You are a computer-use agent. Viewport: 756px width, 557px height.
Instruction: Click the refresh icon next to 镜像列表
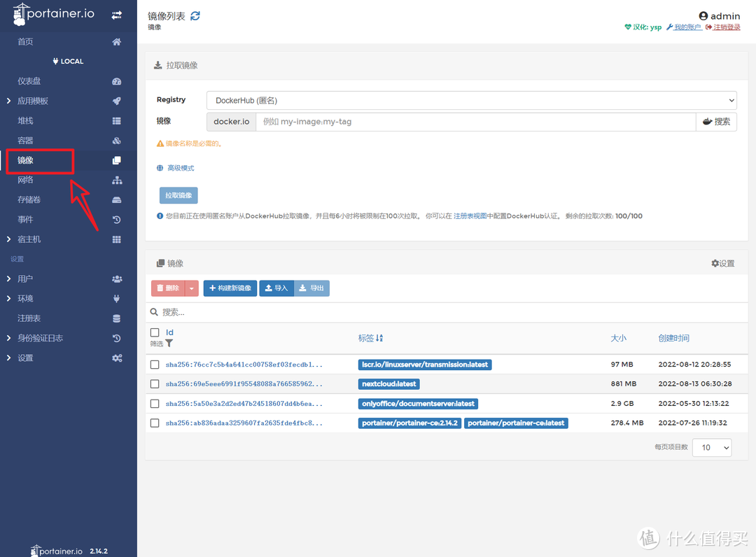click(195, 14)
